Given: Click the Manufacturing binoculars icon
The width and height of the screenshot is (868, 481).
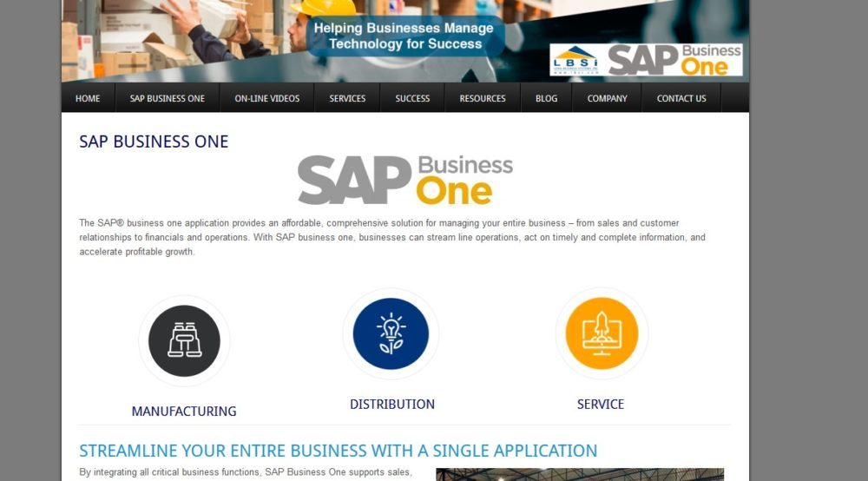Looking at the screenshot, I should pos(184,340).
